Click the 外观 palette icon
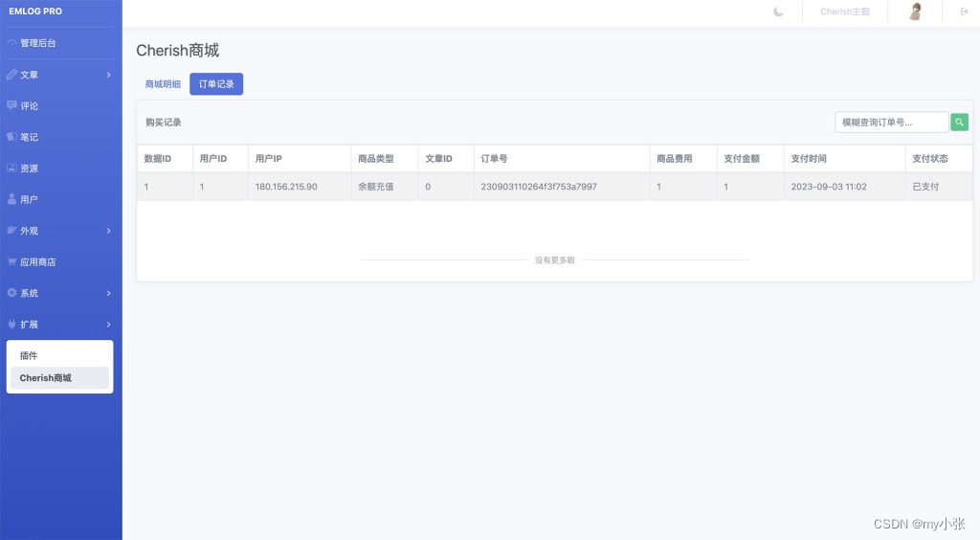980x540 pixels. (11, 230)
